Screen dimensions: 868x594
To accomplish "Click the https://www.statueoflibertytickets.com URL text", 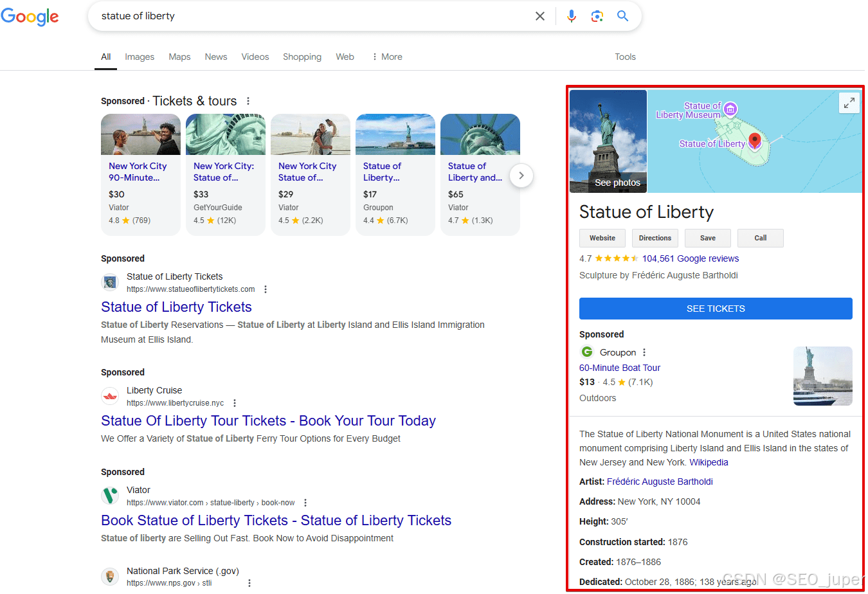I will pyautogui.click(x=191, y=289).
